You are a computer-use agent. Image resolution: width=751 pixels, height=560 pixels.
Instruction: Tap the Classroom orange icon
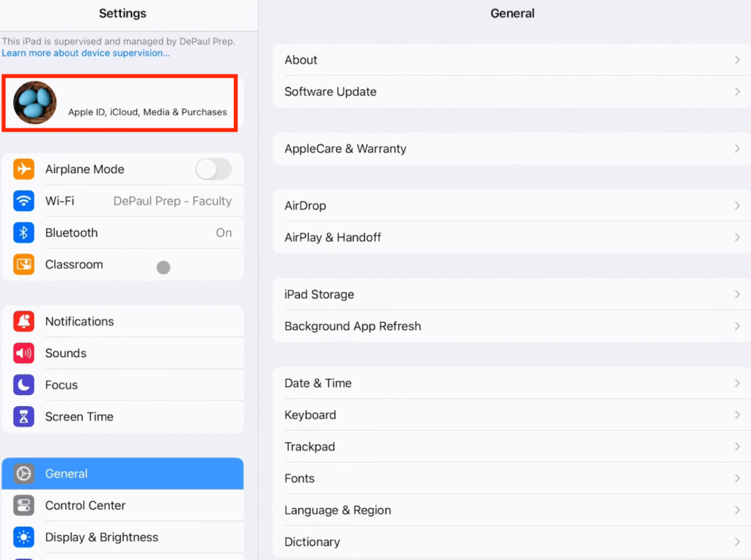(23, 264)
